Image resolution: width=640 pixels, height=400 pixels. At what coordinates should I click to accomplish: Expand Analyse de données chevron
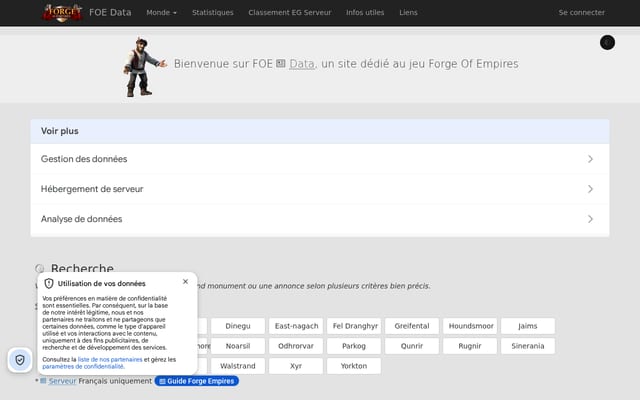point(590,219)
